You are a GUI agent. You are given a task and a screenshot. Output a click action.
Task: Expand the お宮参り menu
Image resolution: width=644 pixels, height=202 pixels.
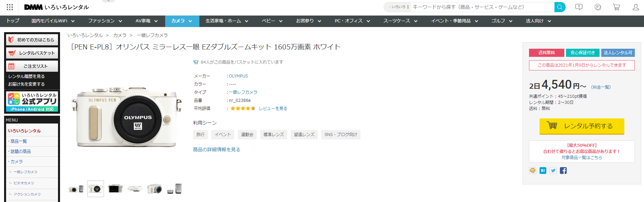[x=308, y=21]
